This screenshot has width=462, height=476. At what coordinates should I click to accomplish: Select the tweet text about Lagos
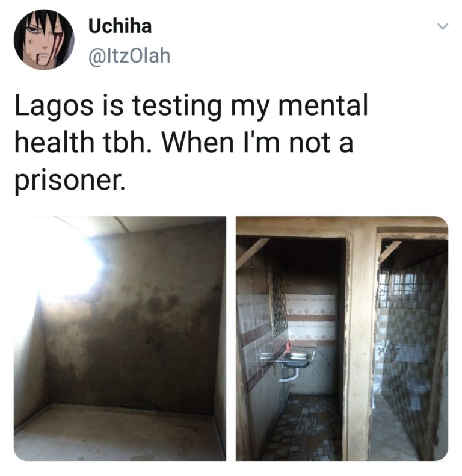click(x=191, y=143)
